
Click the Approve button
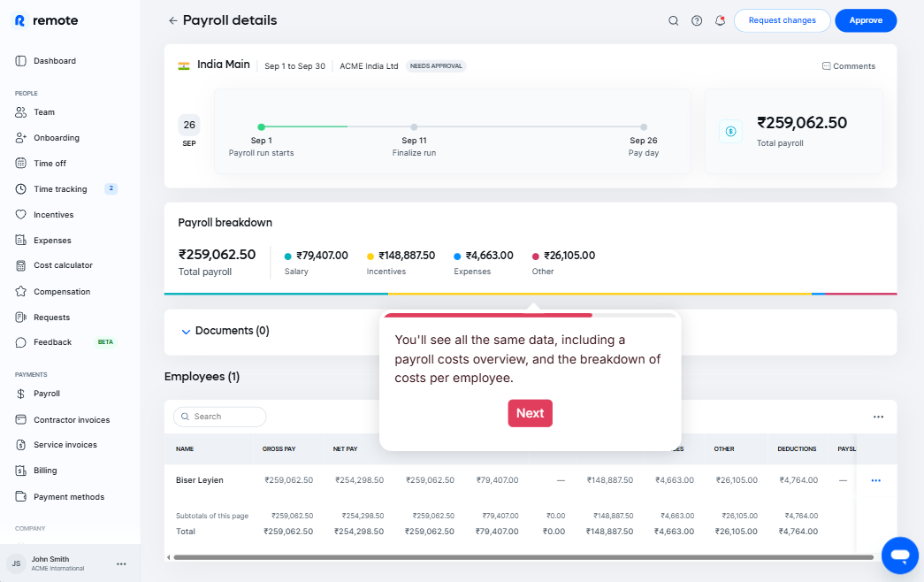click(x=866, y=20)
